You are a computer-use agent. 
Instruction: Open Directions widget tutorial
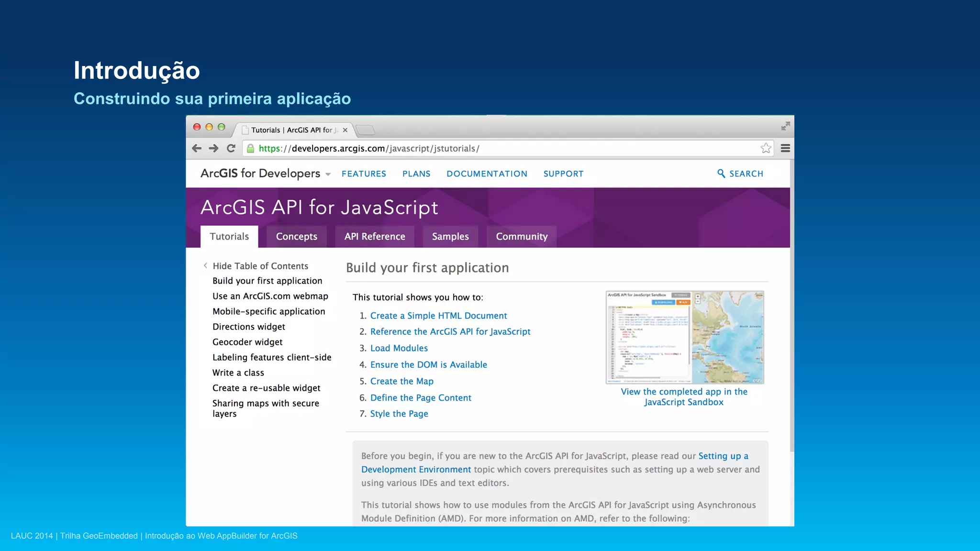click(249, 327)
